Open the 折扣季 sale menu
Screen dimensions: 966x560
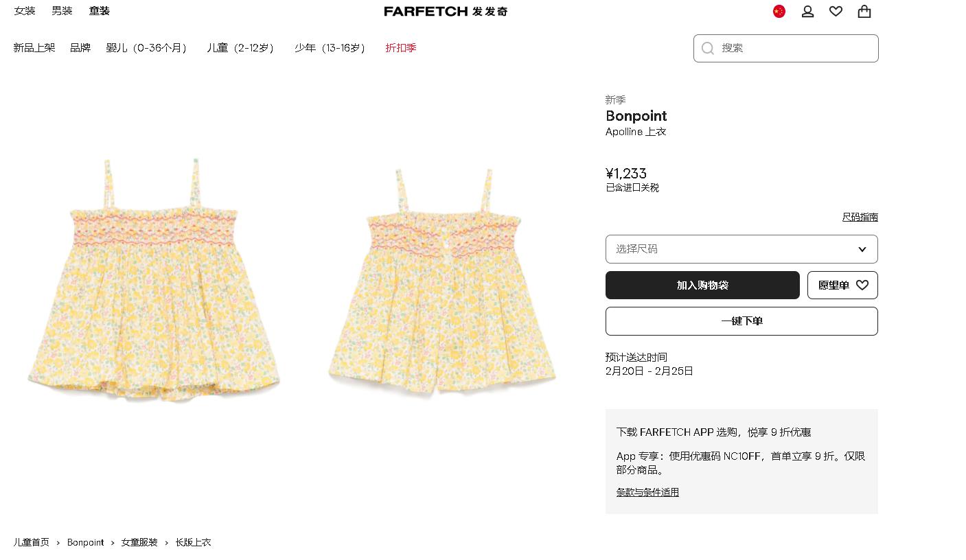click(401, 47)
